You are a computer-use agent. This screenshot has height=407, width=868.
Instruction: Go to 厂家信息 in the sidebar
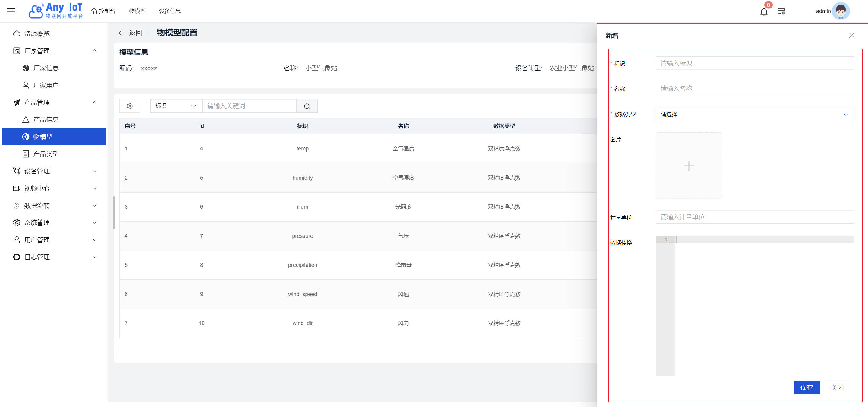point(46,68)
